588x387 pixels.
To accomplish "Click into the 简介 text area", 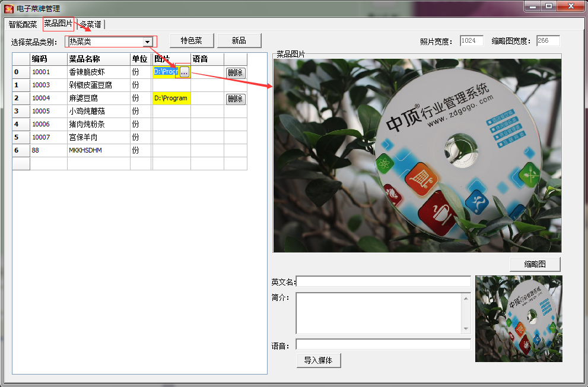I will (x=379, y=313).
